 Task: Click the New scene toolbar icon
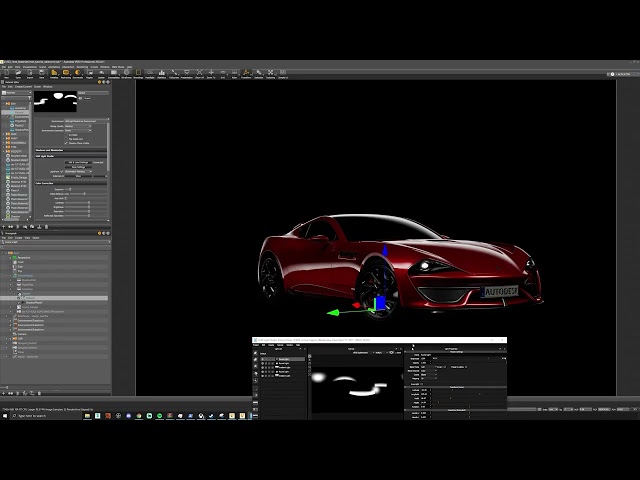7,73
